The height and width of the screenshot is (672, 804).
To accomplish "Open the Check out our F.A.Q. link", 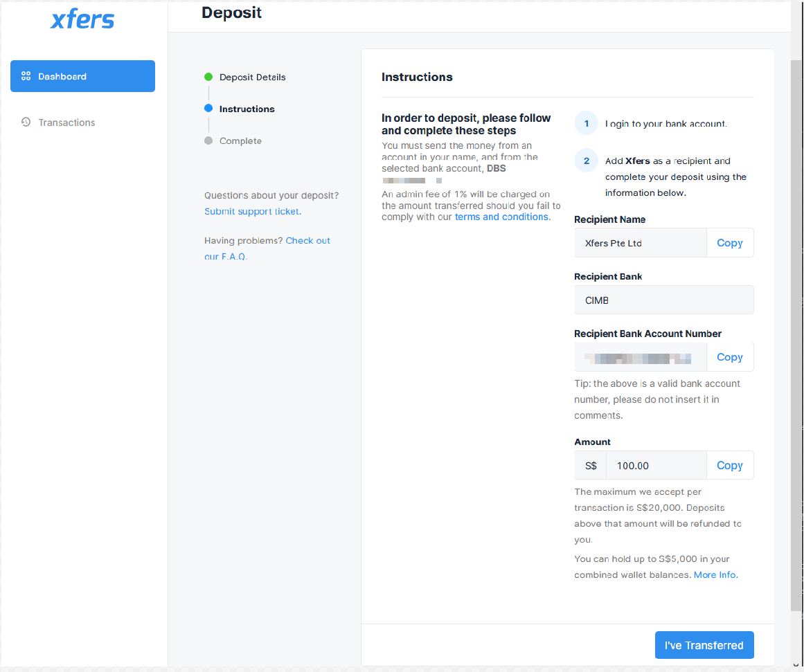I will pos(307,240).
